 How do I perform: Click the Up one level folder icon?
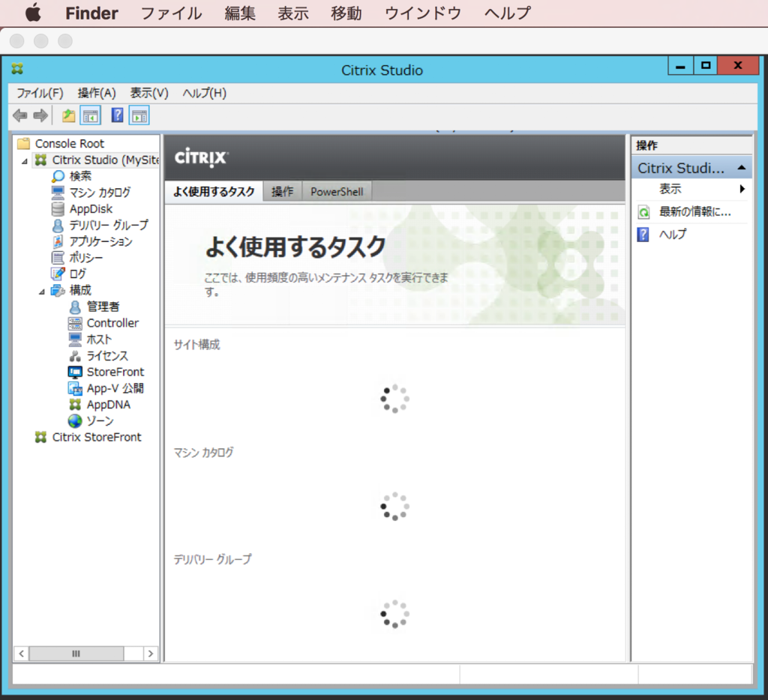(x=68, y=116)
